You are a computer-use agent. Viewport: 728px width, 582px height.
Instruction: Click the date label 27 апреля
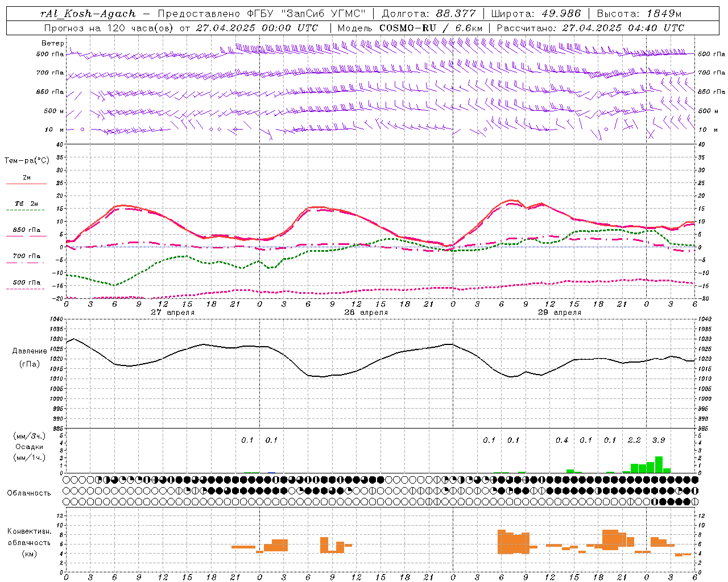tap(172, 313)
